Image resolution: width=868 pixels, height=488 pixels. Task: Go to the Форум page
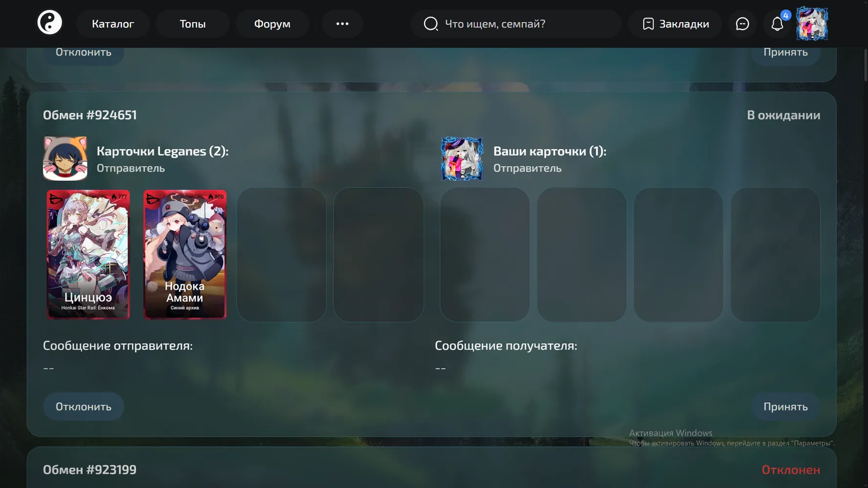(272, 23)
